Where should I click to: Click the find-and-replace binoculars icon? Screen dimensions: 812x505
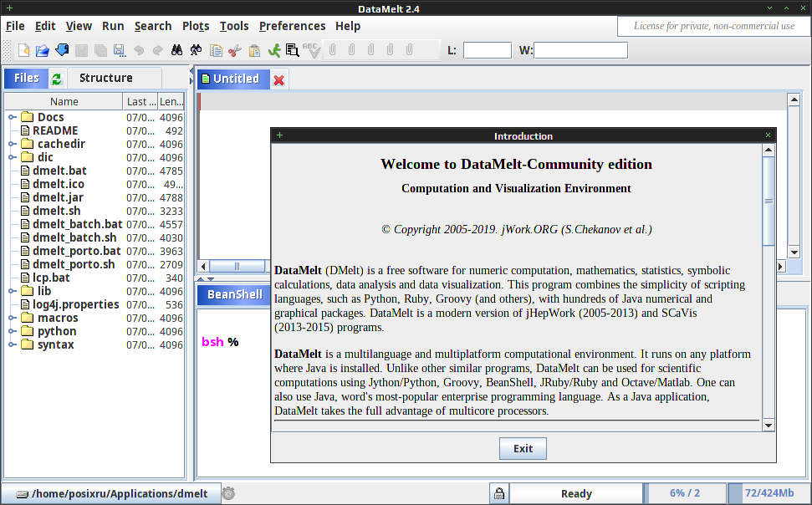[196, 50]
